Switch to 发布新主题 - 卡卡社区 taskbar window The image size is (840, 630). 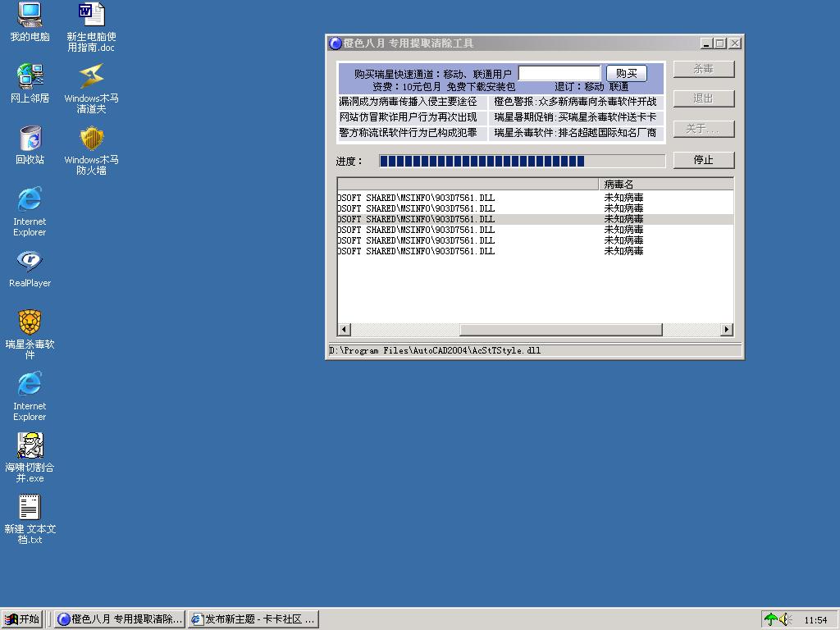[253, 619]
